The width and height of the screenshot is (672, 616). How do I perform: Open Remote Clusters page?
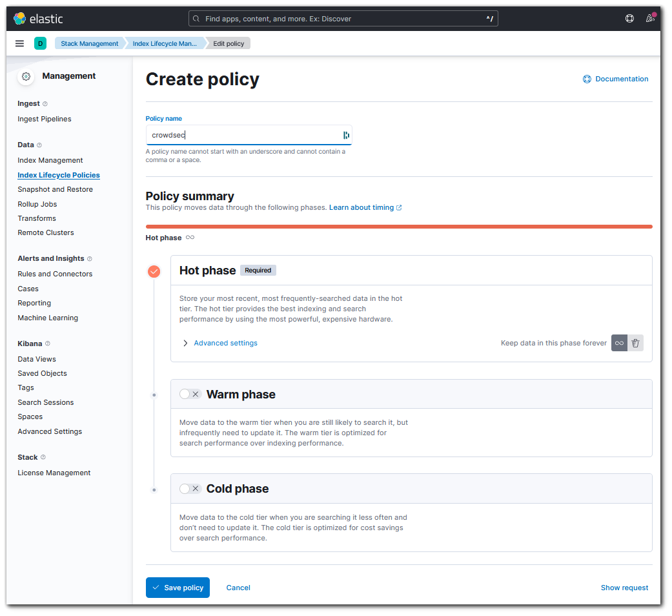(x=46, y=232)
